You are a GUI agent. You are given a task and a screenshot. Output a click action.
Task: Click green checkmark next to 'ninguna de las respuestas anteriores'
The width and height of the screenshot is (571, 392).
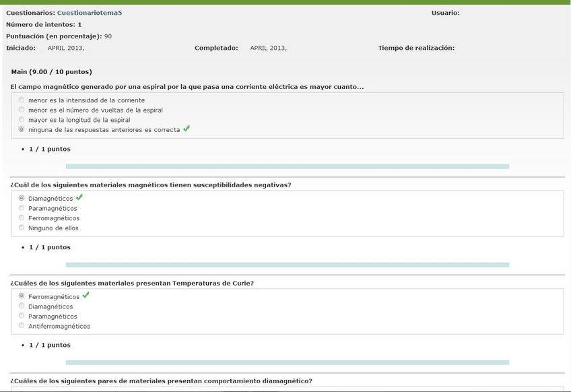click(x=187, y=129)
